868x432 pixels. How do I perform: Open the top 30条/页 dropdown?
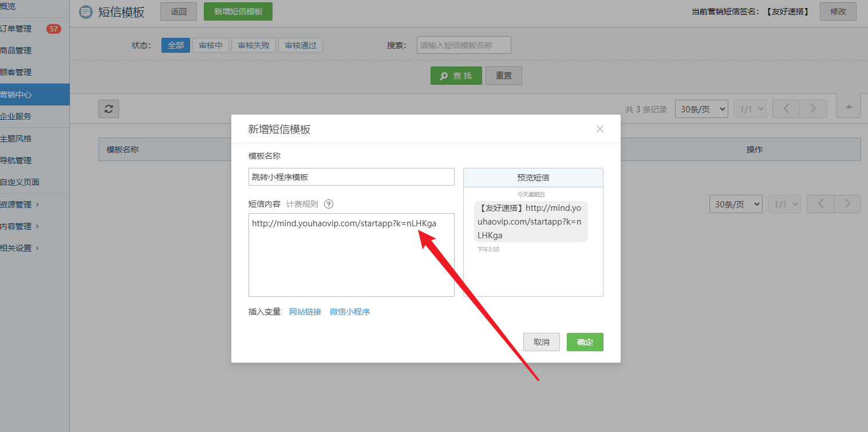[x=701, y=109]
